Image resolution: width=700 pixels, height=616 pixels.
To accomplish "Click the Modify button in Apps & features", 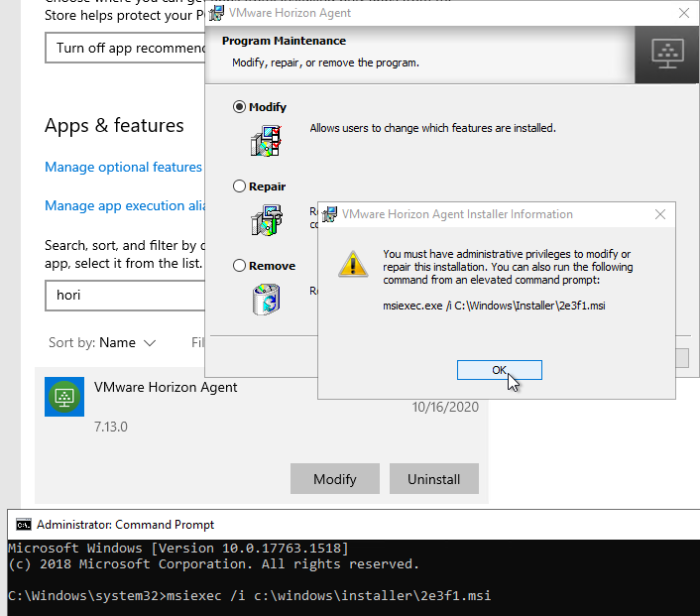I will pos(335,479).
